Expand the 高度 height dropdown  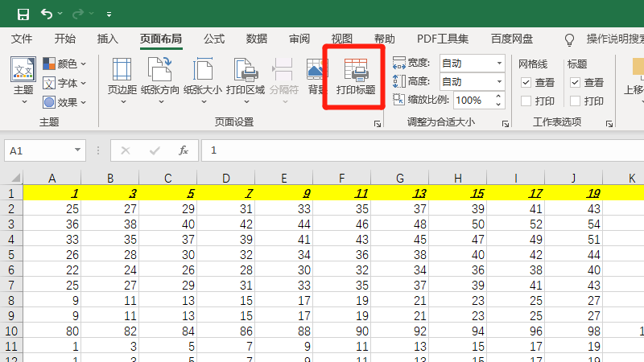(499, 81)
